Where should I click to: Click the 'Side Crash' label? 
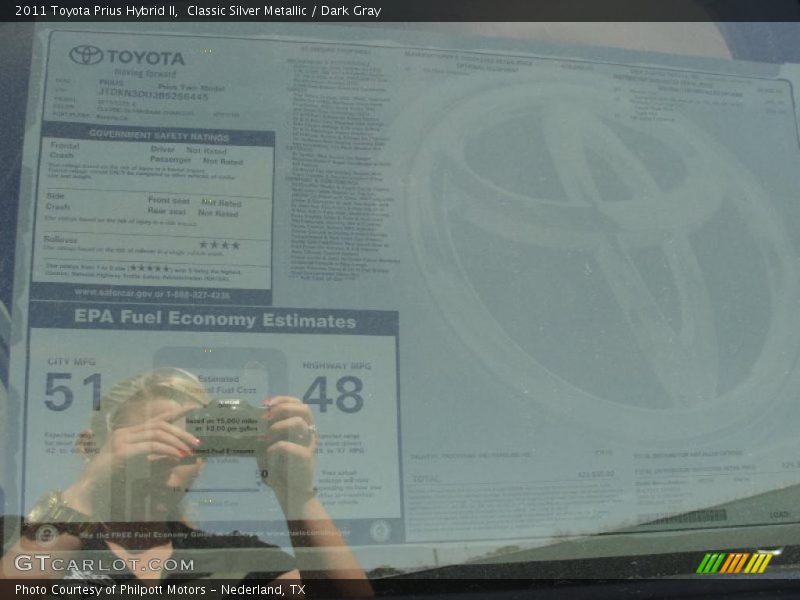tap(57, 201)
